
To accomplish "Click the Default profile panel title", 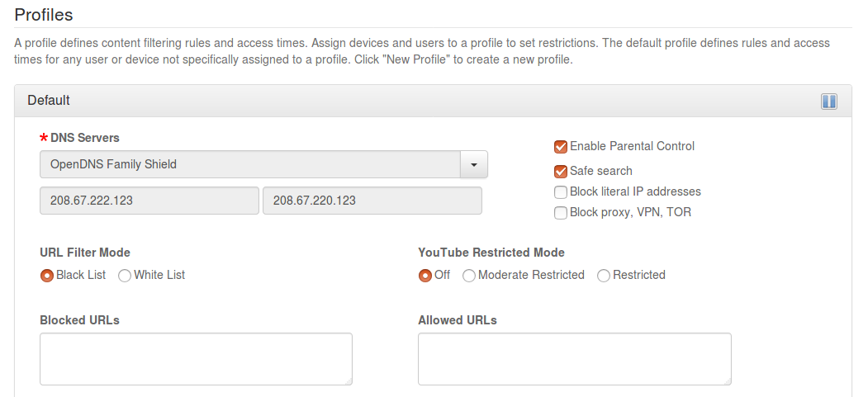I will point(49,101).
